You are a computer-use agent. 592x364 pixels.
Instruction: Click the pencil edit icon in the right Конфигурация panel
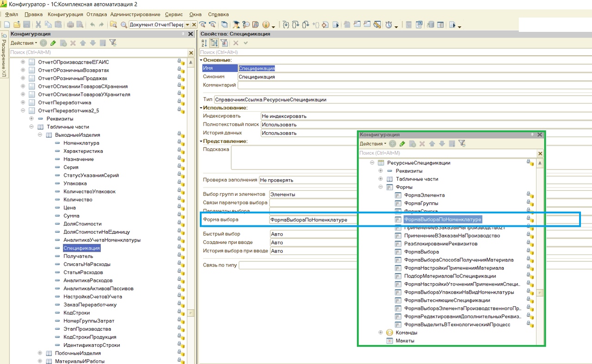[x=402, y=144]
